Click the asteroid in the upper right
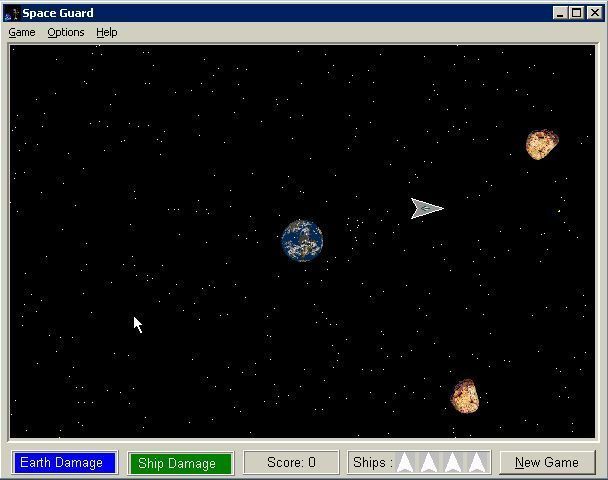The image size is (608, 480). (x=541, y=144)
